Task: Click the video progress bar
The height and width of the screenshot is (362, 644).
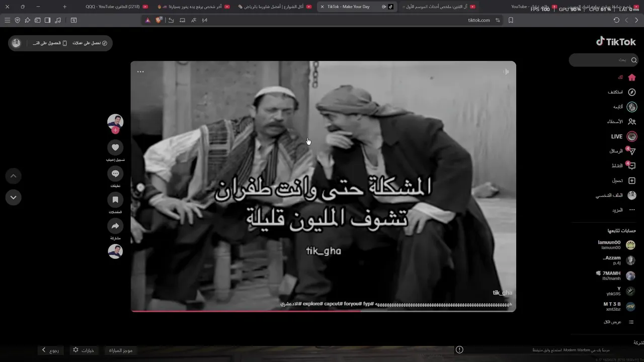Action: coord(323,311)
